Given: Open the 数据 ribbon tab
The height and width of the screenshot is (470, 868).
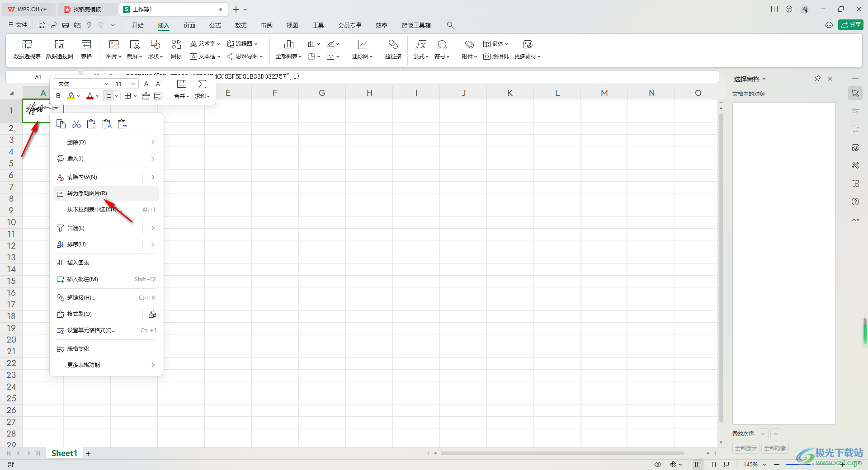Looking at the screenshot, I should click(241, 25).
